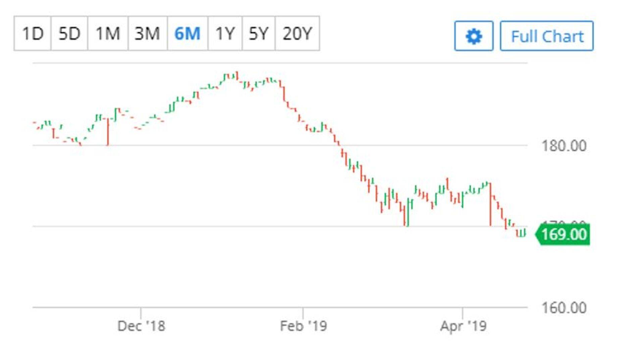Switch to 5D time range
This screenshot has height=353, width=644.
(69, 34)
